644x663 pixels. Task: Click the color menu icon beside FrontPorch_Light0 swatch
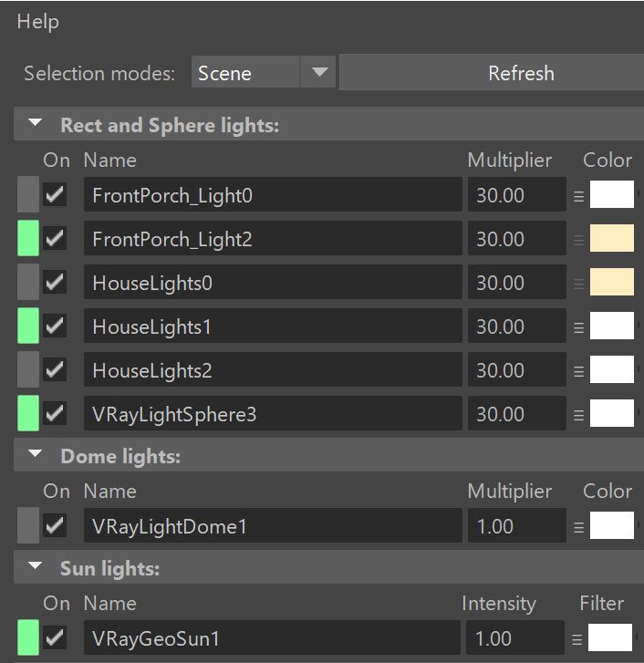coord(578,196)
